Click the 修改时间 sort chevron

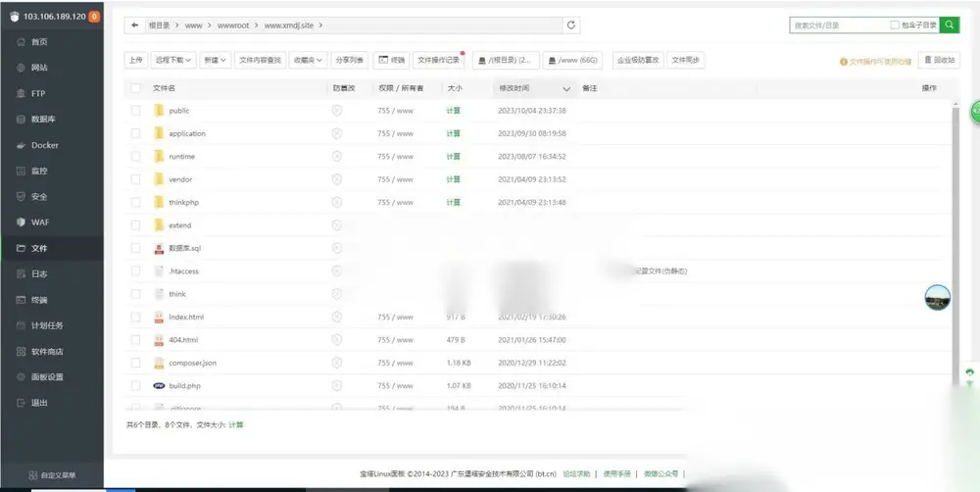[566, 89]
